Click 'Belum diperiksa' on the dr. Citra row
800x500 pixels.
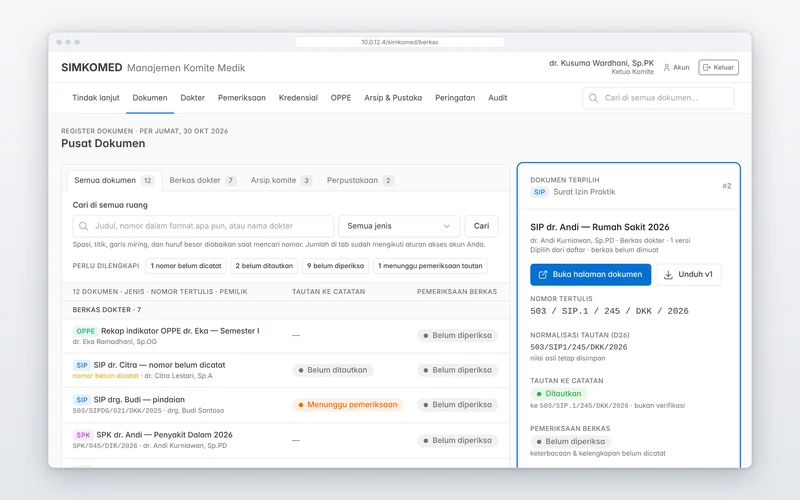457,370
